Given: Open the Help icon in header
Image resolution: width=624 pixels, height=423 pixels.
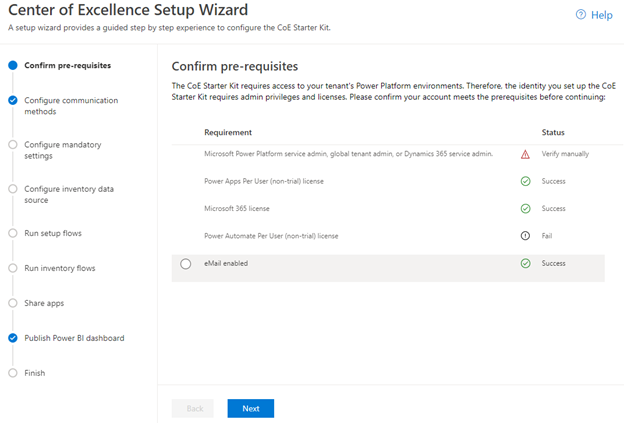Looking at the screenshot, I should coord(581,15).
